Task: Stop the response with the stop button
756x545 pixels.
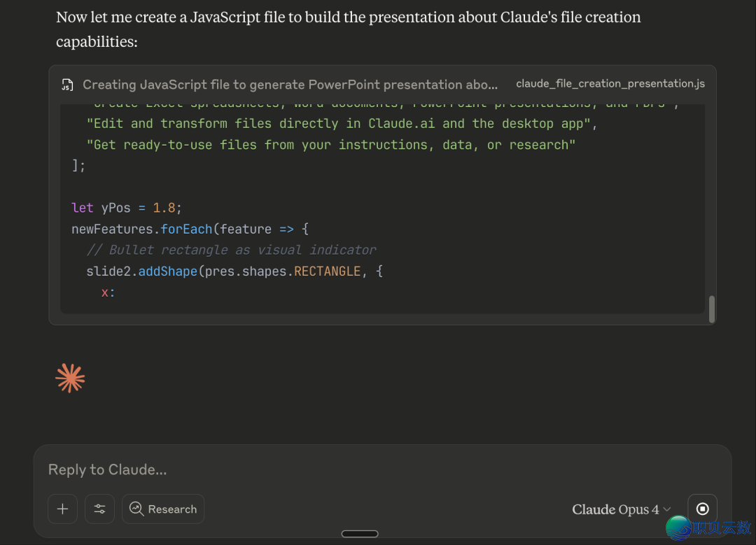Action: coord(703,509)
